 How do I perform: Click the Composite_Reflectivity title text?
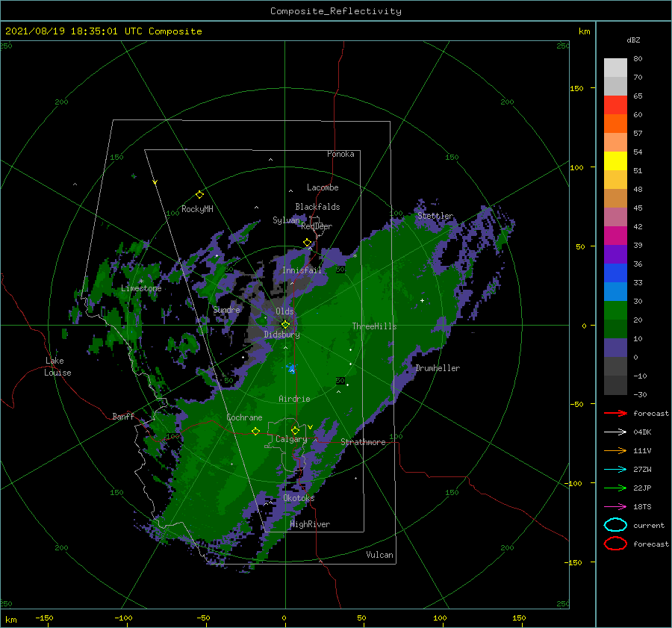tap(336, 11)
